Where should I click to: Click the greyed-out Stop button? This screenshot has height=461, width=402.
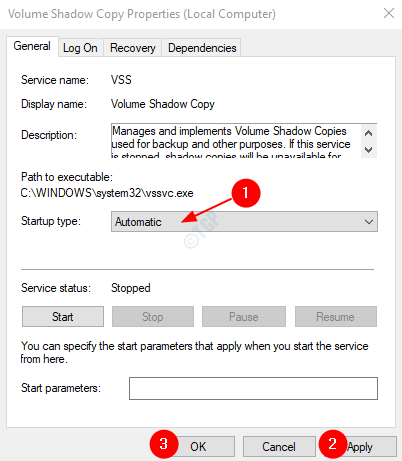click(x=153, y=317)
